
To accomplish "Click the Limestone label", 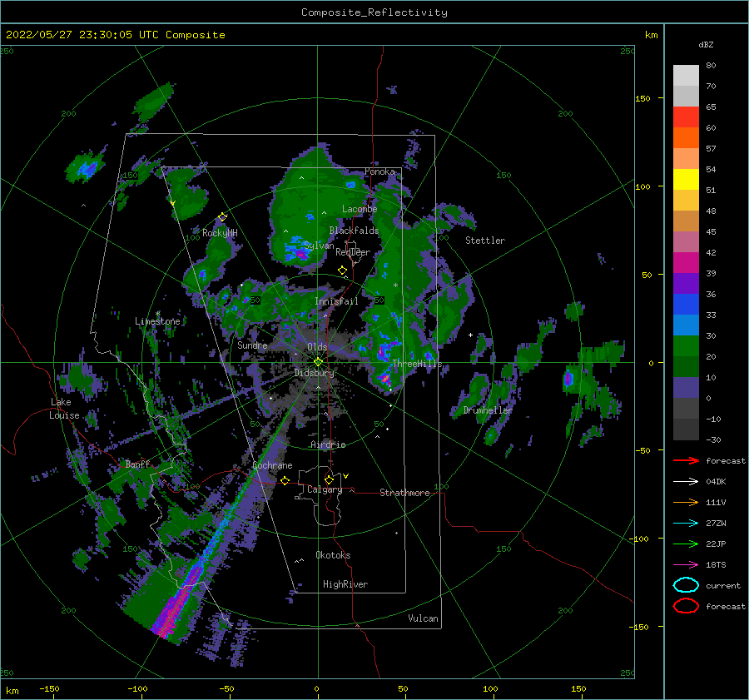I will tap(157, 321).
